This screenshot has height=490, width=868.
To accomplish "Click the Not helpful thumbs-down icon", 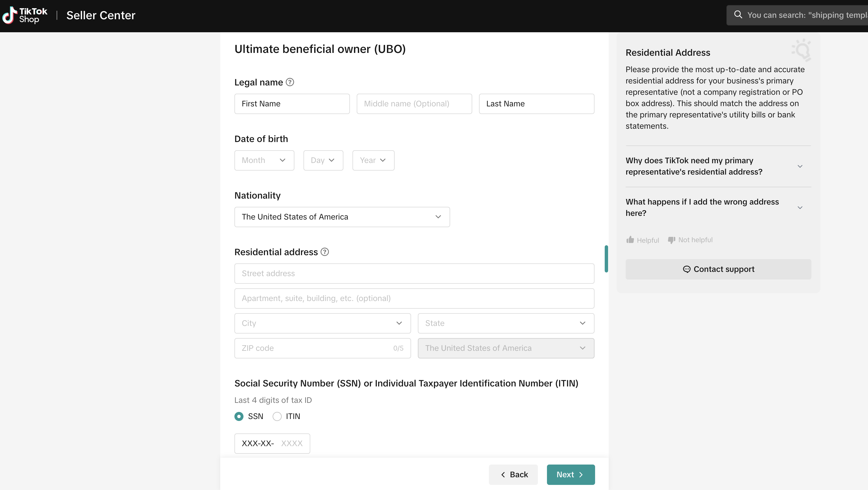I will [x=672, y=240].
